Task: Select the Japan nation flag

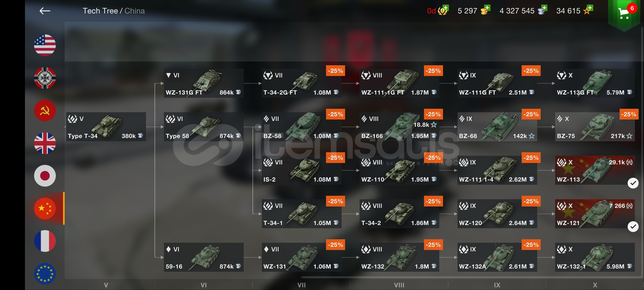Action: coord(45,176)
